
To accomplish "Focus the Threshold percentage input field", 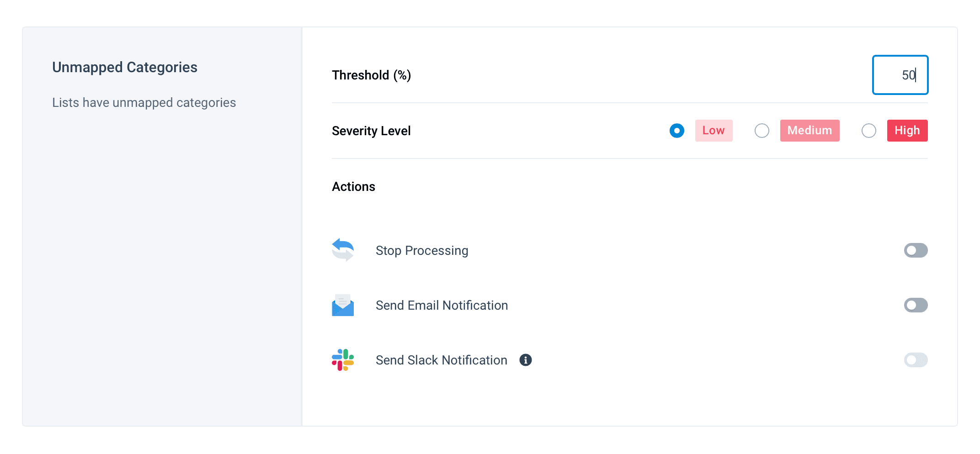I will click(x=900, y=75).
